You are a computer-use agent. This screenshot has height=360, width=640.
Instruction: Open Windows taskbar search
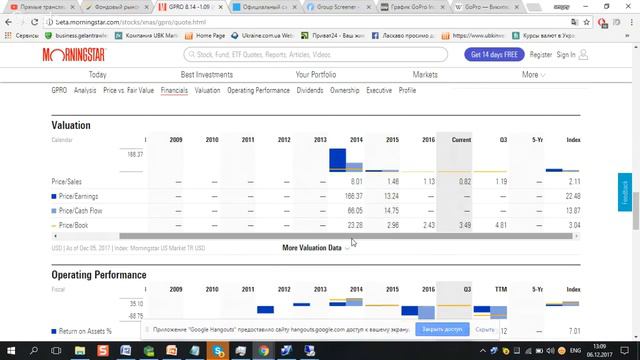pos(34,351)
